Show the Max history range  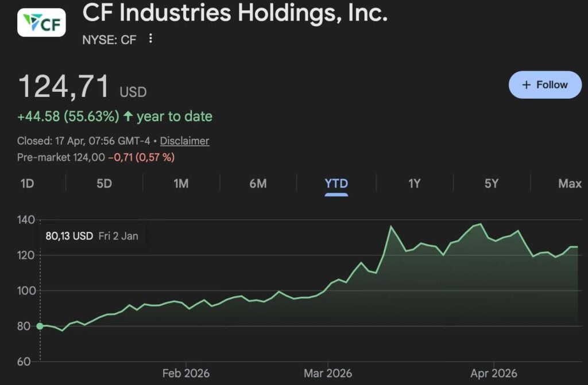tap(570, 184)
